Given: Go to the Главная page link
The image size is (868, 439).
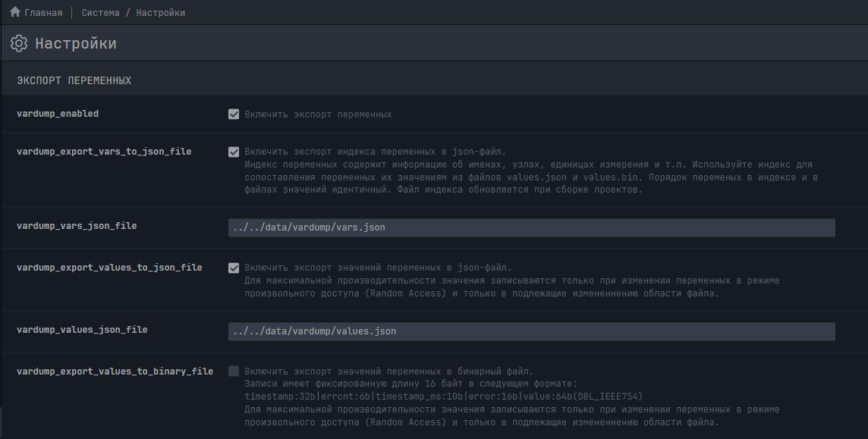Looking at the screenshot, I should pos(43,13).
